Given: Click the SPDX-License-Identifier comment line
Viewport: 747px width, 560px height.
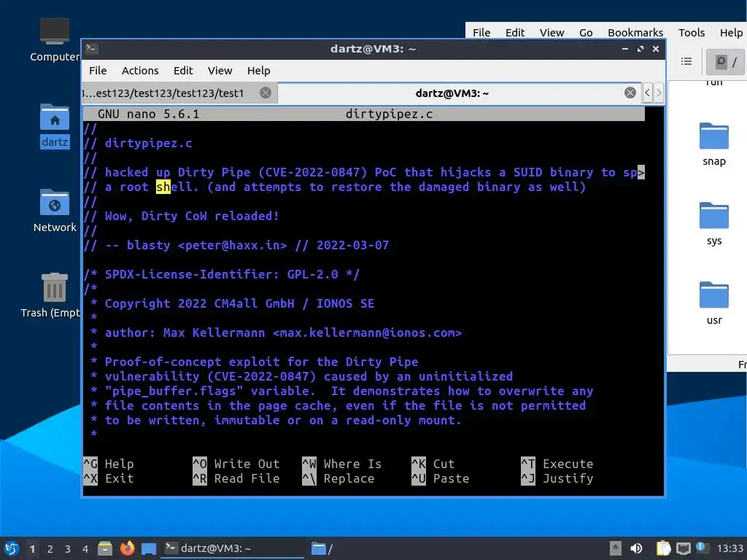Looking at the screenshot, I should [222, 274].
